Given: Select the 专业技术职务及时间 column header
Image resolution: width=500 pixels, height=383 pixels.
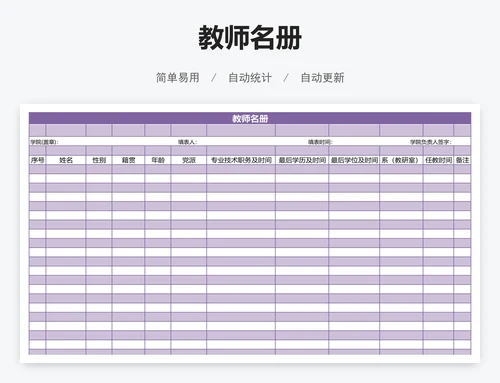Looking at the screenshot, I should point(241,160).
